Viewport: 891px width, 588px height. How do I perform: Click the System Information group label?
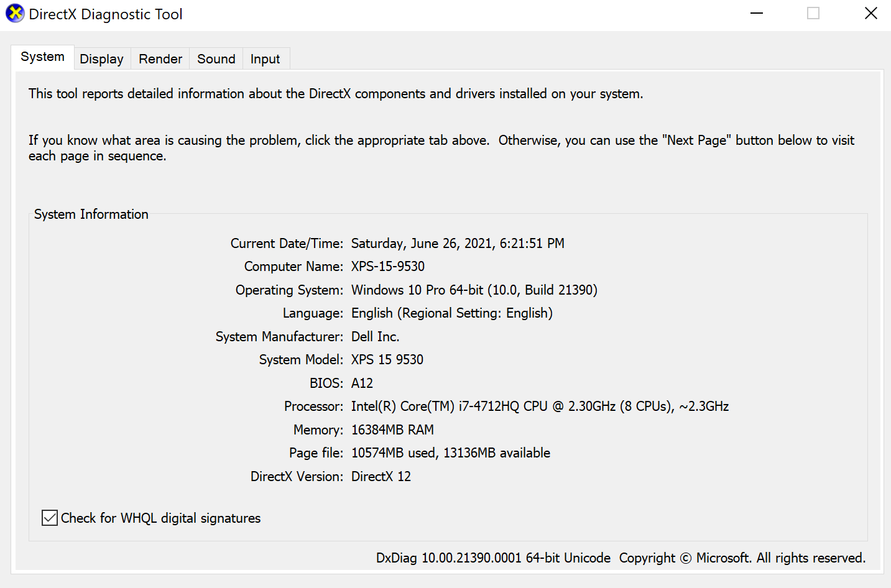pos(91,214)
